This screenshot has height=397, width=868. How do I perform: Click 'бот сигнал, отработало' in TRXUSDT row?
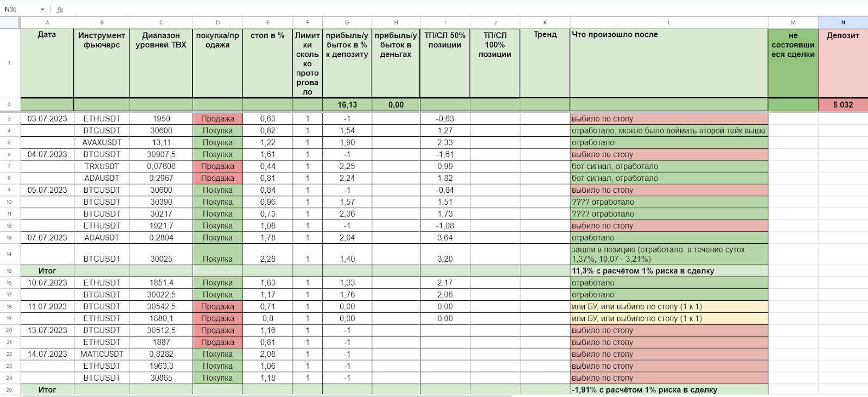coord(669,166)
